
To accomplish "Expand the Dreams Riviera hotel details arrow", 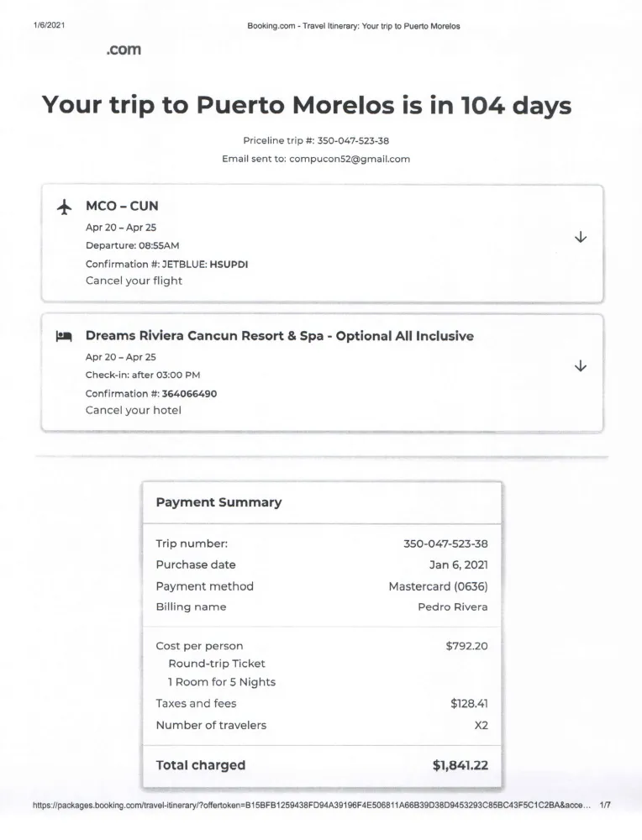I will coord(581,366).
